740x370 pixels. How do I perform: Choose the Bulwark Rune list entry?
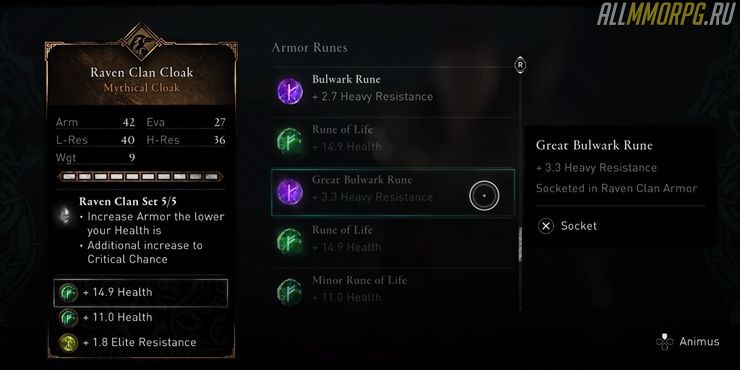pyautogui.click(x=393, y=92)
